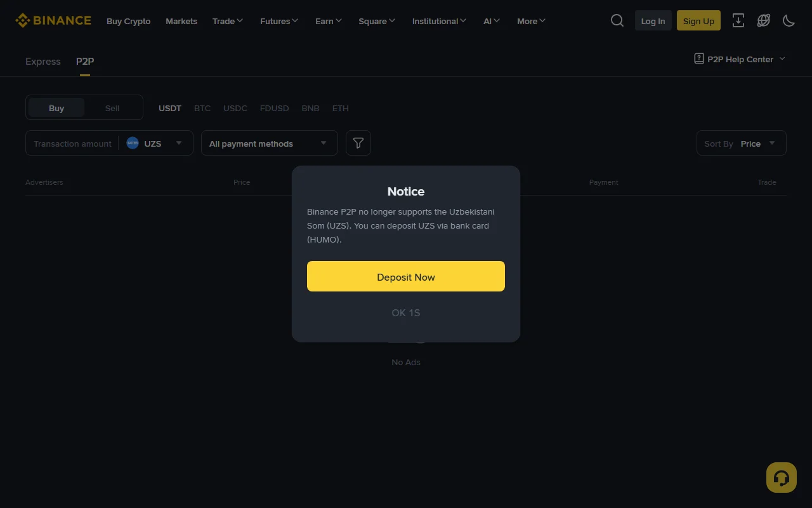Image resolution: width=812 pixels, height=508 pixels.
Task: Open the support headset chat icon
Action: 782,478
